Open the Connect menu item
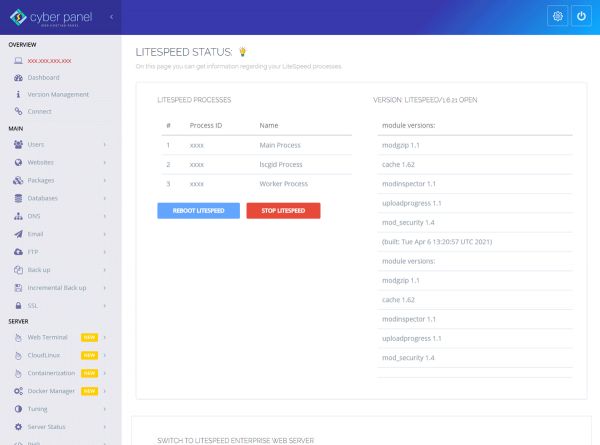 point(39,111)
